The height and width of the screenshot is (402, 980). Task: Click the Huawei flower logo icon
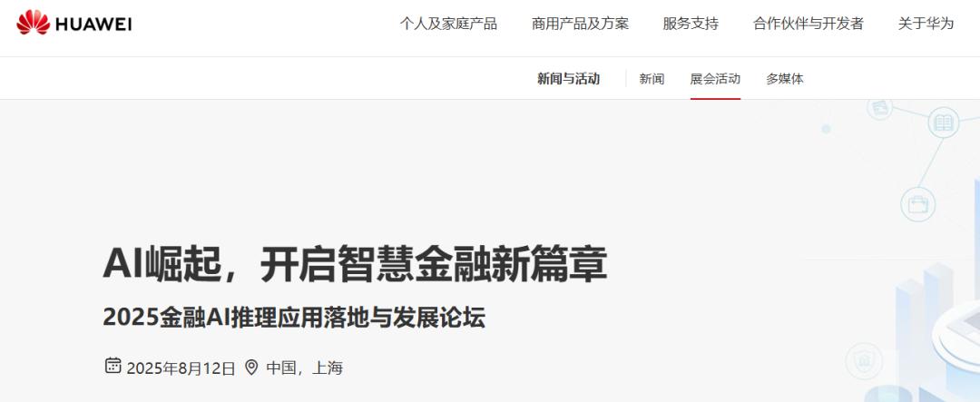point(34,23)
